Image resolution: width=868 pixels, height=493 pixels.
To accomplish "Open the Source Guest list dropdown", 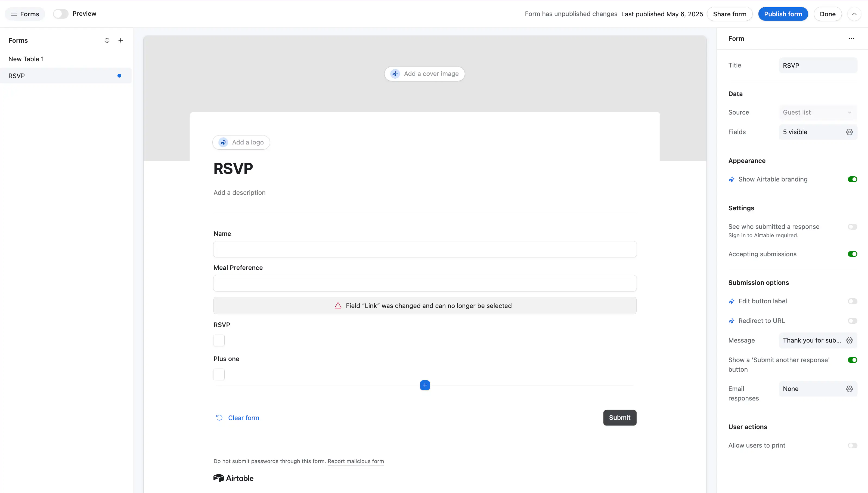I will tap(818, 112).
